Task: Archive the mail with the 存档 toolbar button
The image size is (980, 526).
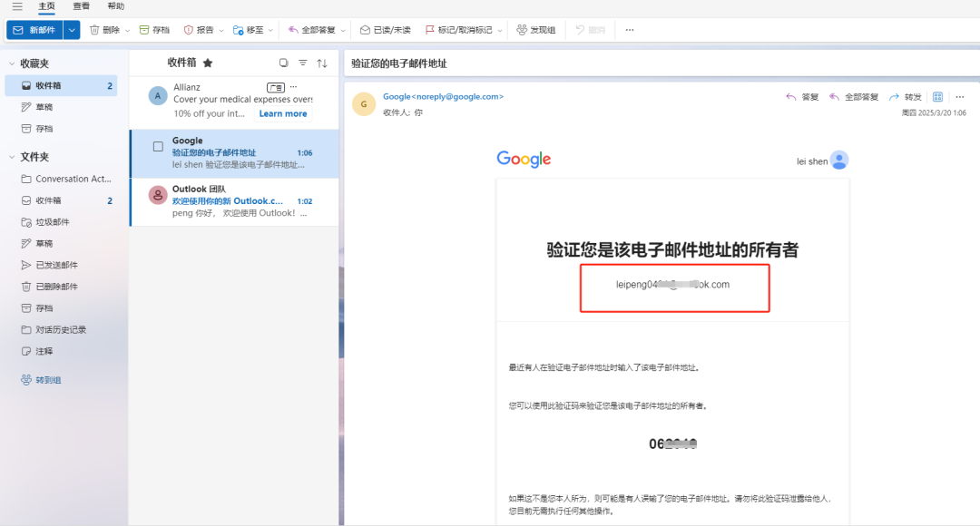Action: [x=154, y=30]
